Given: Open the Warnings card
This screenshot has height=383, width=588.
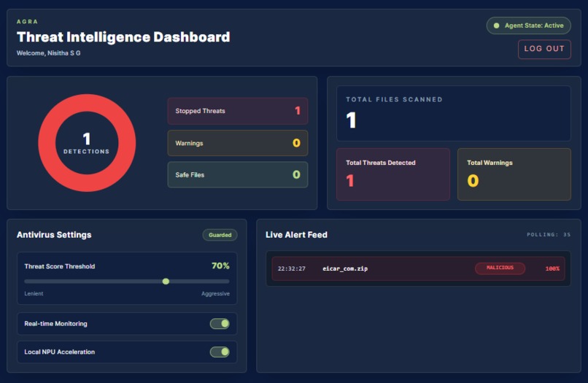Looking at the screenshot, I should [x=238, y=143].
